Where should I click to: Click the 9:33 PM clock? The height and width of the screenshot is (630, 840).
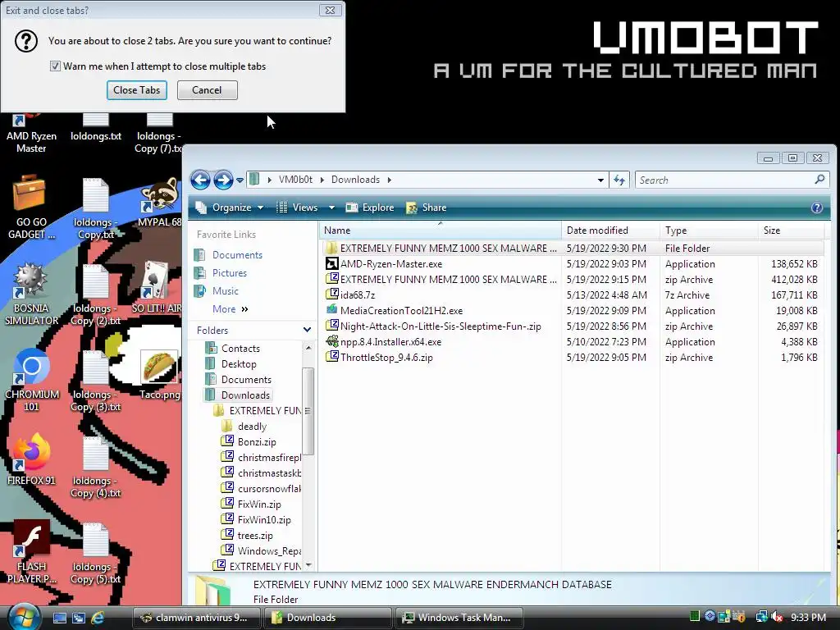point(808,618)
